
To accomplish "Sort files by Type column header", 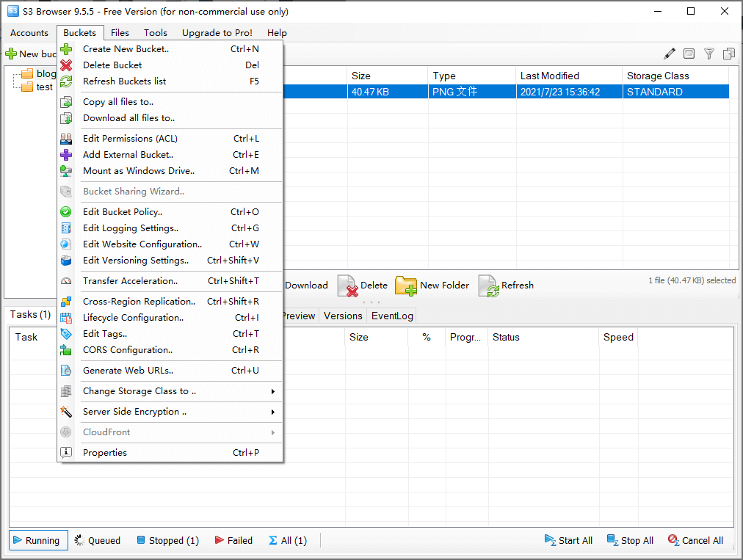I will [x=472, y=76].
